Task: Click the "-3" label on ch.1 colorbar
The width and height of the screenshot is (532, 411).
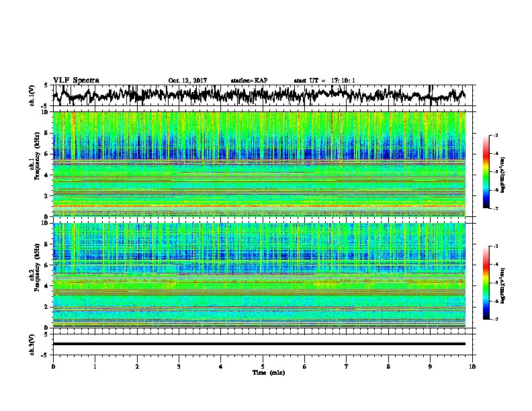Action: [496, 135]
